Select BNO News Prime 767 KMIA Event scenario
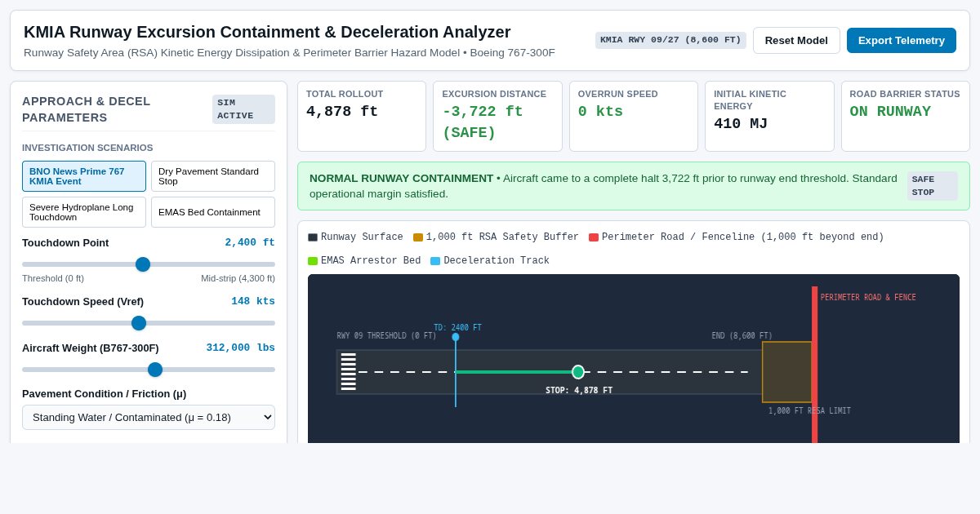 pos(84,176)
